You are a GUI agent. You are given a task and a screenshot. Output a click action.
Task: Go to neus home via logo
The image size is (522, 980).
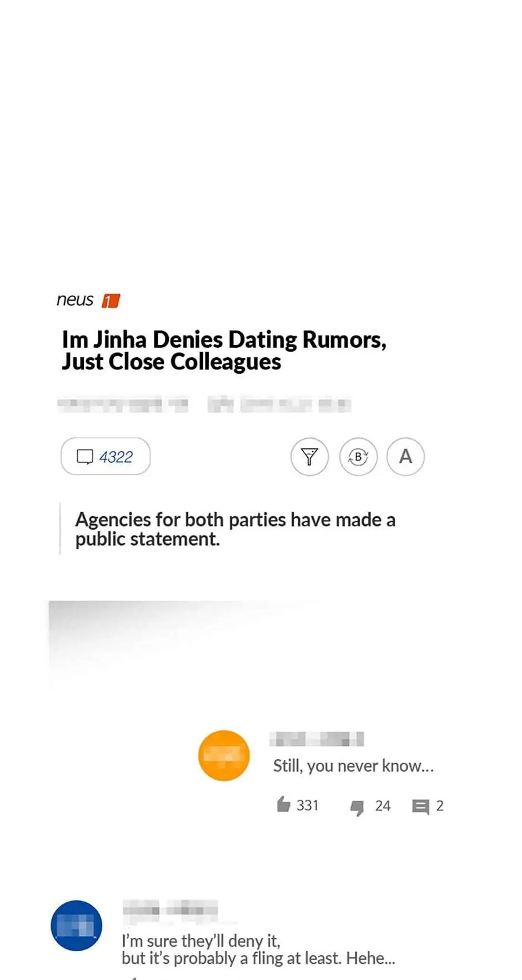click(x=75, y=300)
